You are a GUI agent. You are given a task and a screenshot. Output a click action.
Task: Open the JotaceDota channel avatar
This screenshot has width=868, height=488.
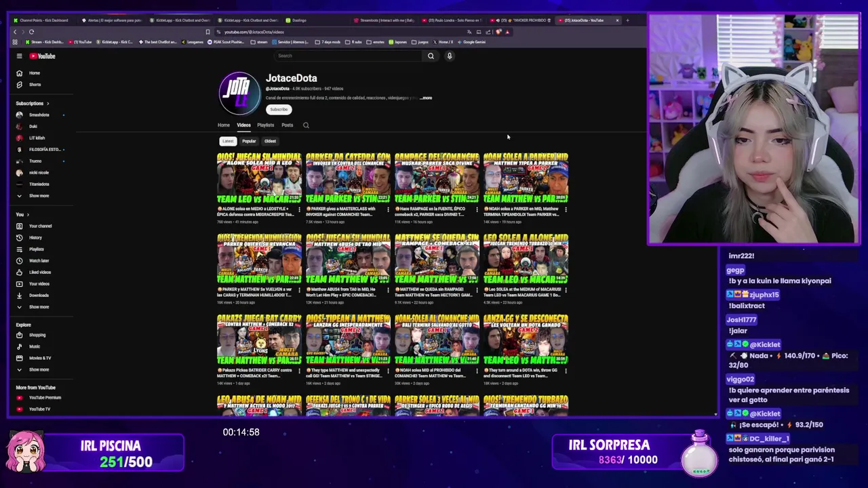coord(239,93)
